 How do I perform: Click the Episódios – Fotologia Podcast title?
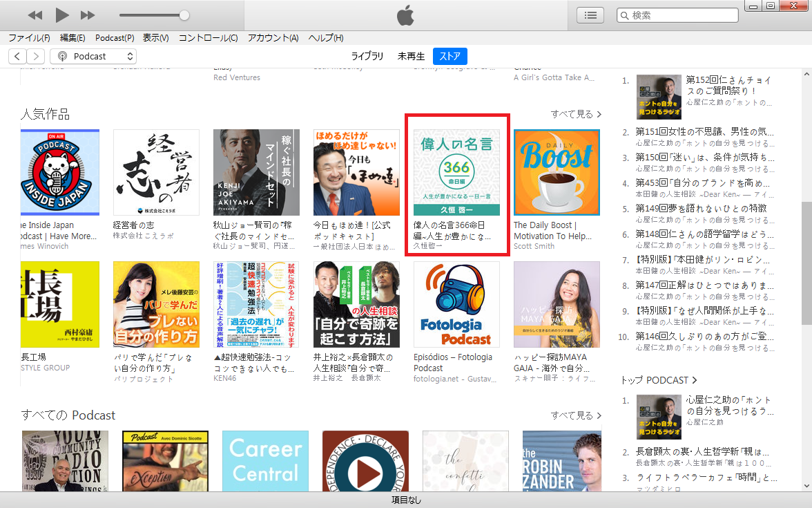click(x=453, y=362)
